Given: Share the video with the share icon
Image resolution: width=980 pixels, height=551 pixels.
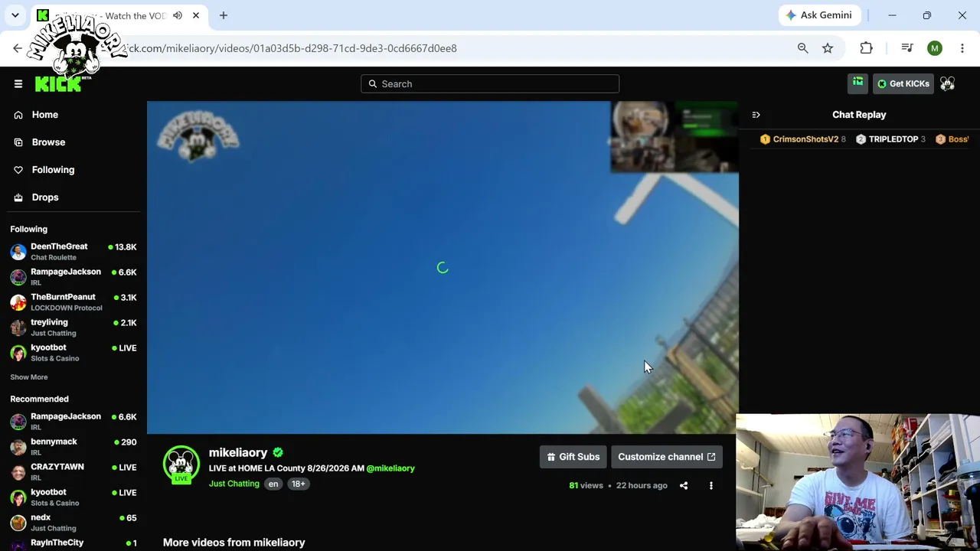Looking at the screenshot, I should click(684, 485).
